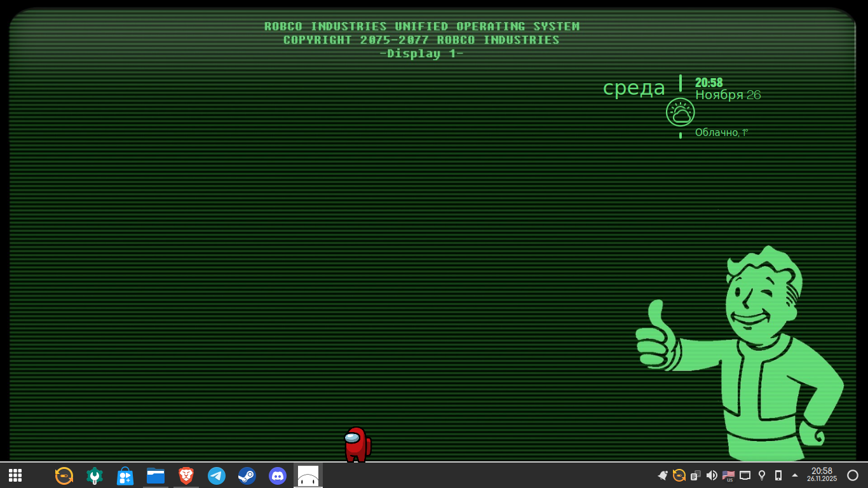Open Telegram from the taskbar
868x488 pixels.
tap(217, 475)
